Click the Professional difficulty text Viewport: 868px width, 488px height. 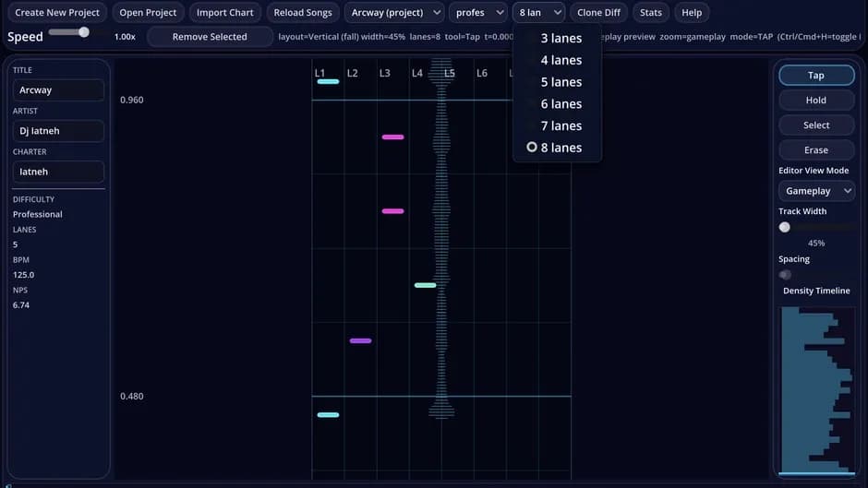(x=38, y=214)
